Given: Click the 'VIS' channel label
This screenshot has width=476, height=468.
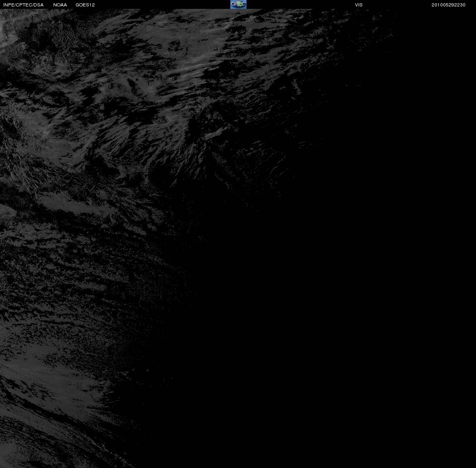Looking at the screenshot, I should click(359, 5).
